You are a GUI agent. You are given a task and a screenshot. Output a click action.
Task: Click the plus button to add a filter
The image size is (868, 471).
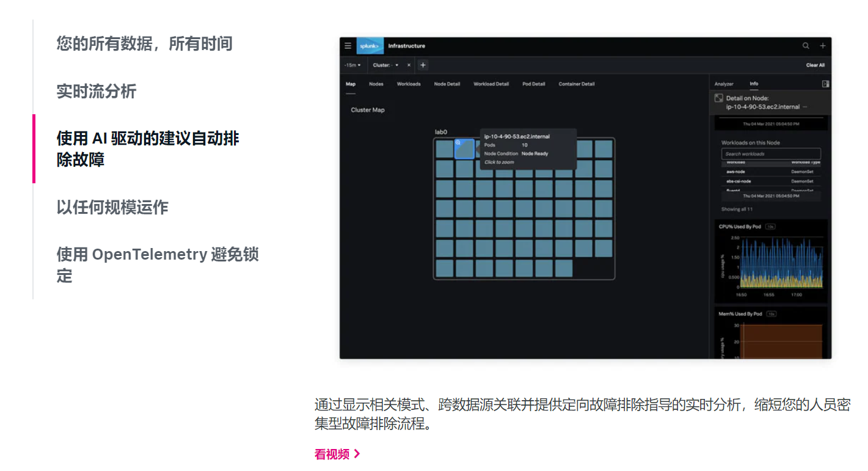423,65
